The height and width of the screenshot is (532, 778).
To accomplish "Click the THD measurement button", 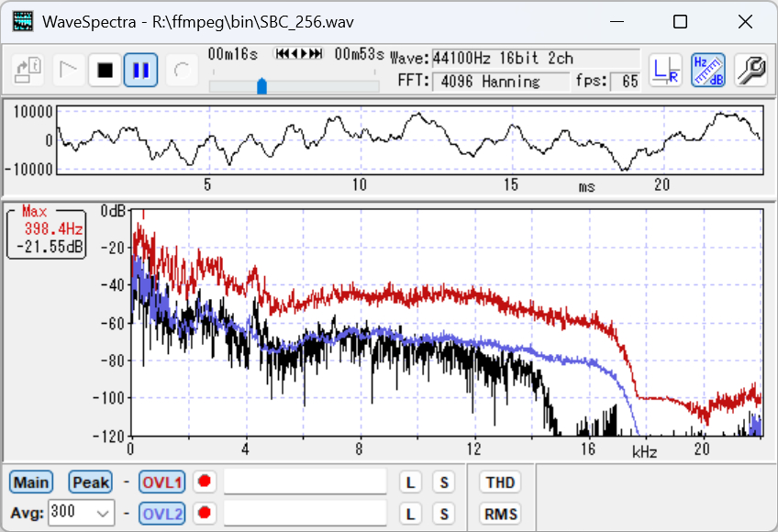I will (500, 482).
